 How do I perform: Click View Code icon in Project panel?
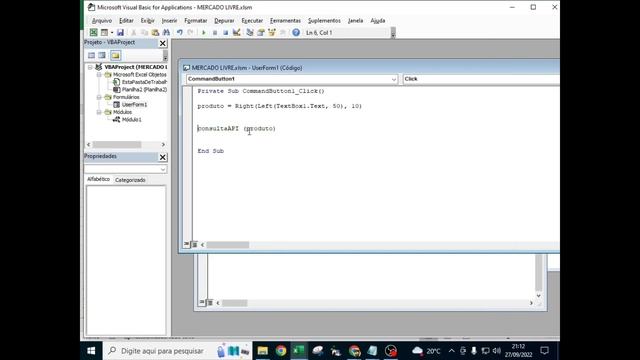(x=91, y=55)
